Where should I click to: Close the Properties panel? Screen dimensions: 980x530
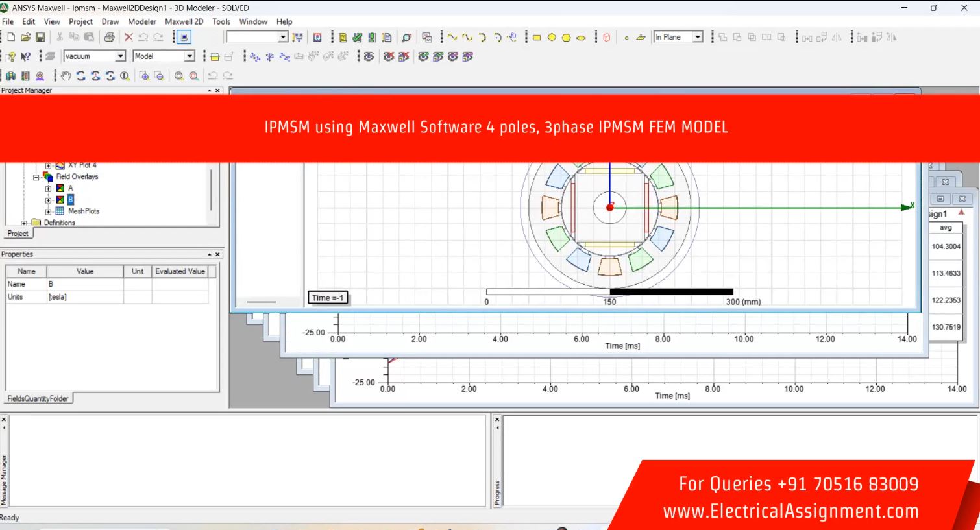[x=217, y=254]
